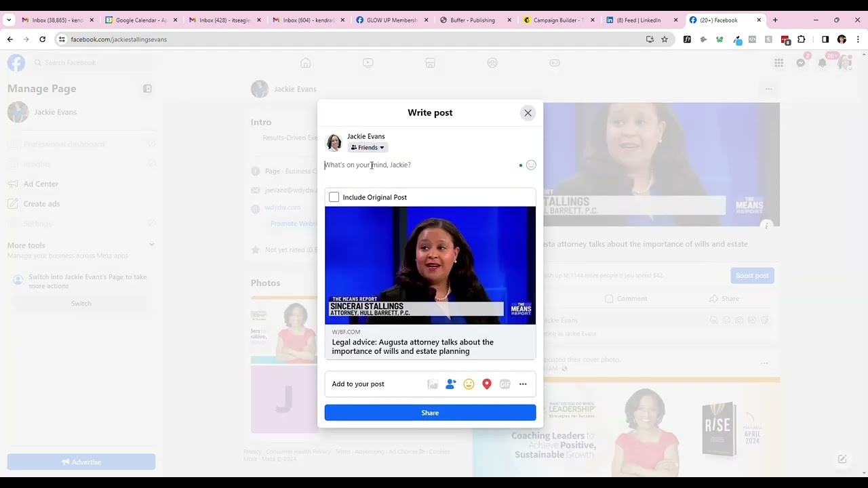Open the compose message edit icon
The width and height of the screenshot is (868, 488).
coord(842,459)
